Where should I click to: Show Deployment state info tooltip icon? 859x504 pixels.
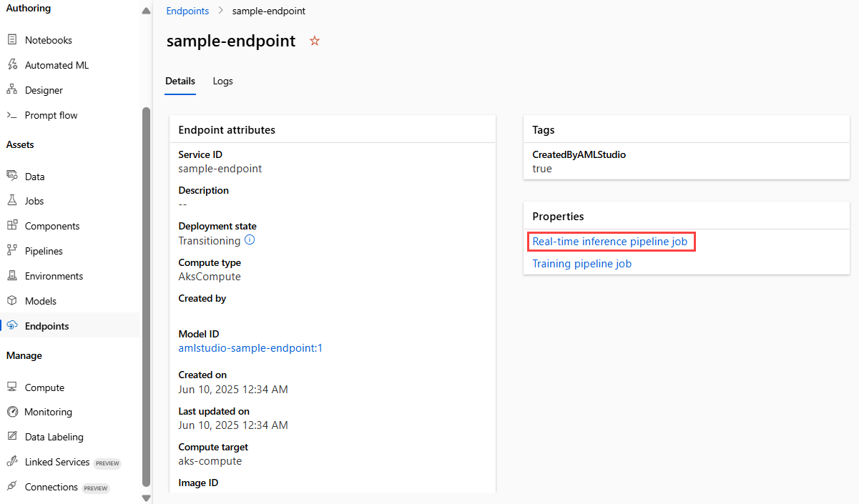[x=250, y=240]
